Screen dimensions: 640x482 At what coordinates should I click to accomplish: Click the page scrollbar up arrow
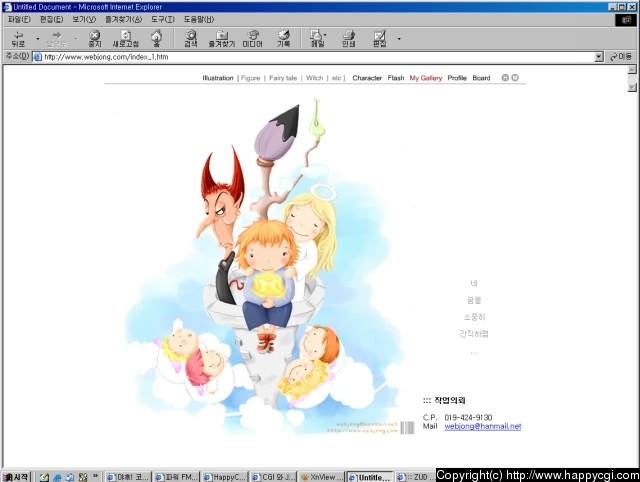(x=632, y=70)
